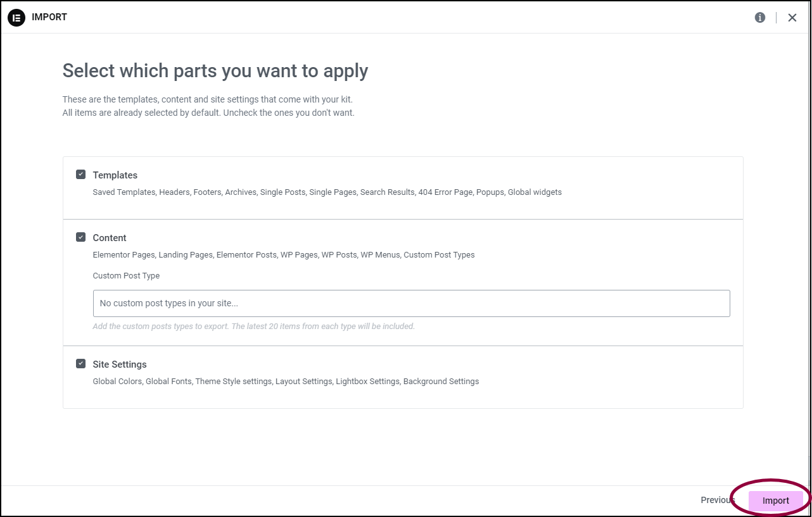Click the Templates checkbox tick icon
The height and width of the screenshot is (517, 812).
80,173
